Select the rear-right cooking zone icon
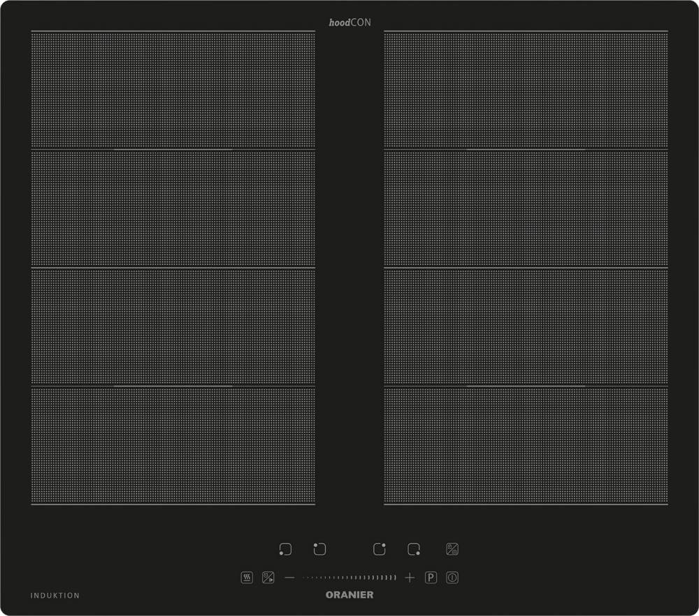 [380, 550]
